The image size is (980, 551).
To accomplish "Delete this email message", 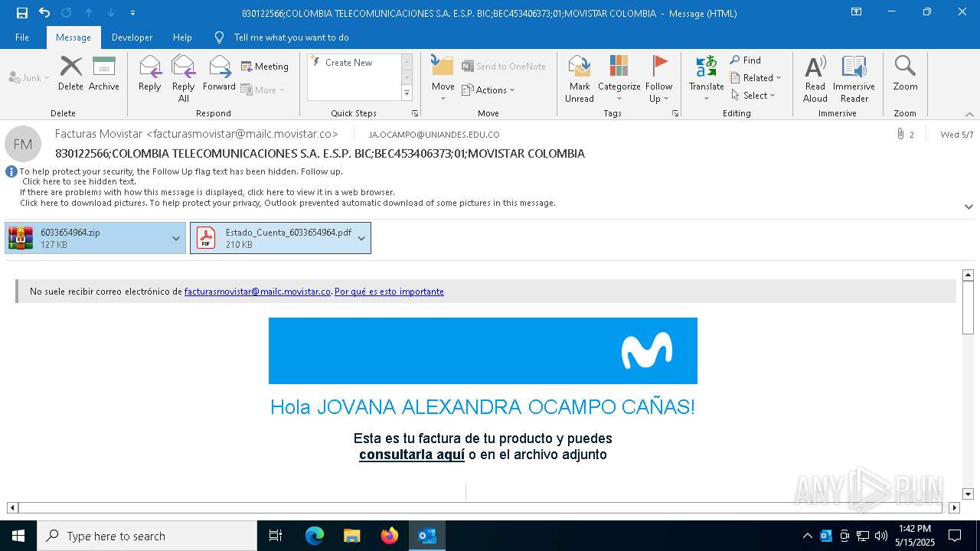I will click(70, 74).
